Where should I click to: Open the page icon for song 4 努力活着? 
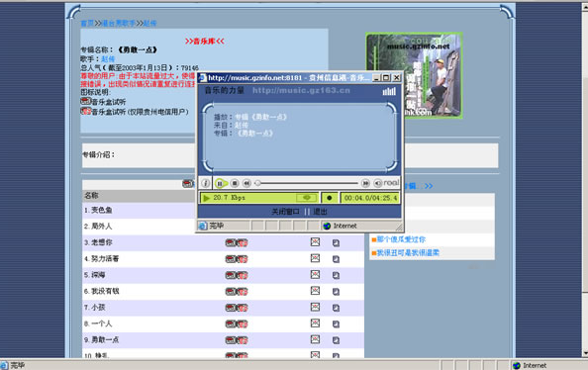pos(336,259)
